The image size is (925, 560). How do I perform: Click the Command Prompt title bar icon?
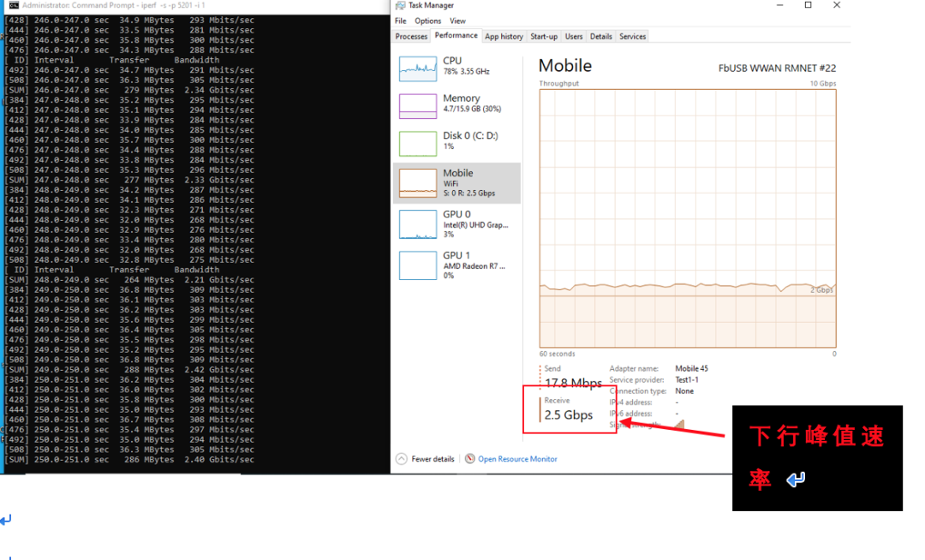(13, 5)
